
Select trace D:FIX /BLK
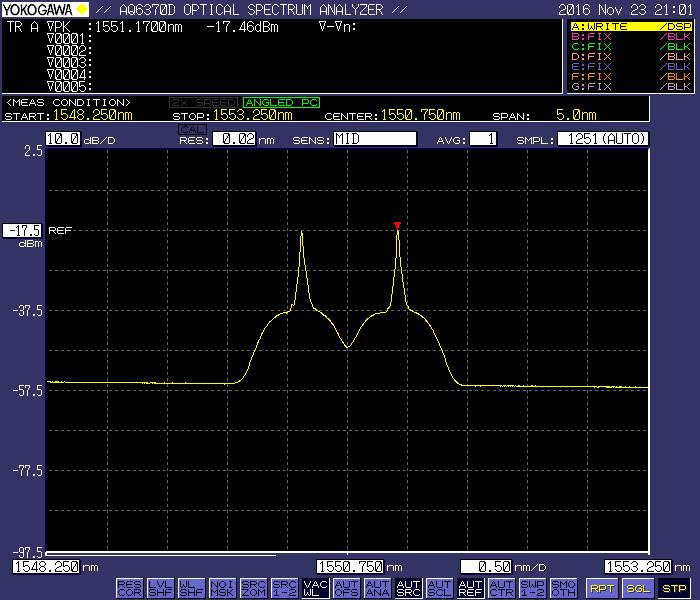(631, 57)
